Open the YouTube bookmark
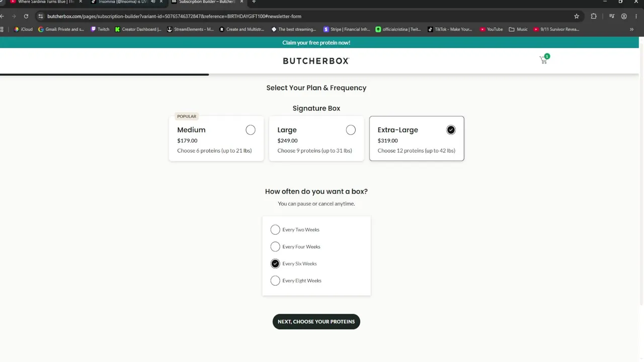Viewport: 644px width, 362px height. tap(491, 29)
